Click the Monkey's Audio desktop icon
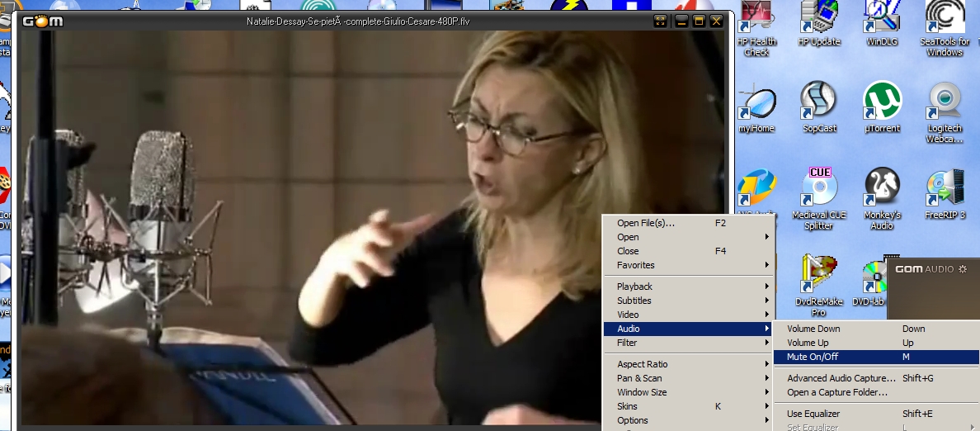The image size is (980, 431). click(x=882, y=198)
